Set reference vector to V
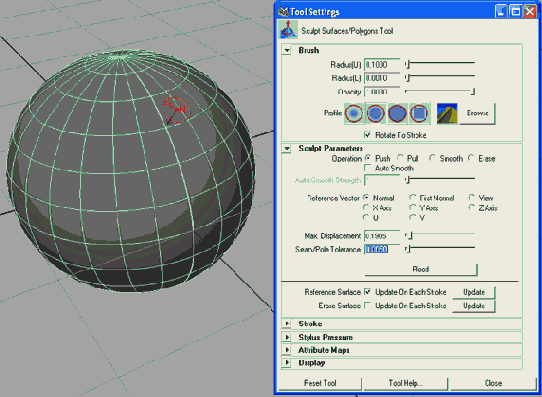The width and height of the screenshot is (542, 397). 412,217
